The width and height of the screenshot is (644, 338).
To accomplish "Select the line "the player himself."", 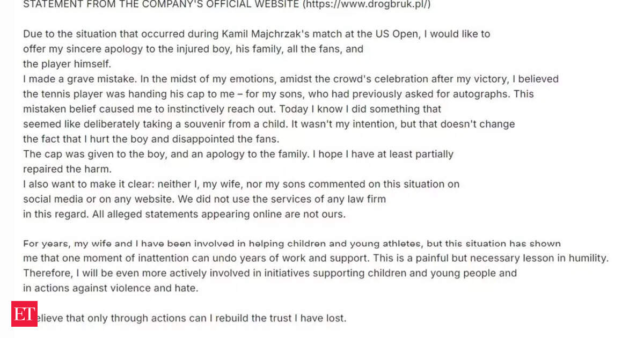I will tap(67, 64).
